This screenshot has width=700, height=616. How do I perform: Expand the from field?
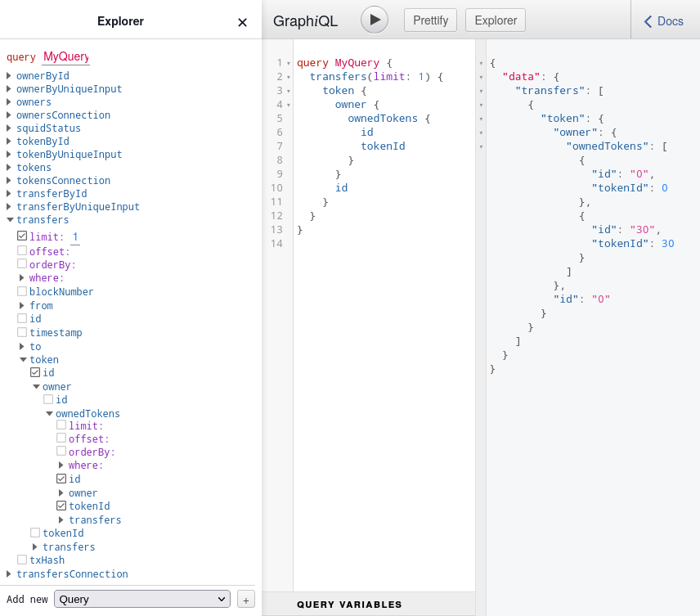coord(21,305)
